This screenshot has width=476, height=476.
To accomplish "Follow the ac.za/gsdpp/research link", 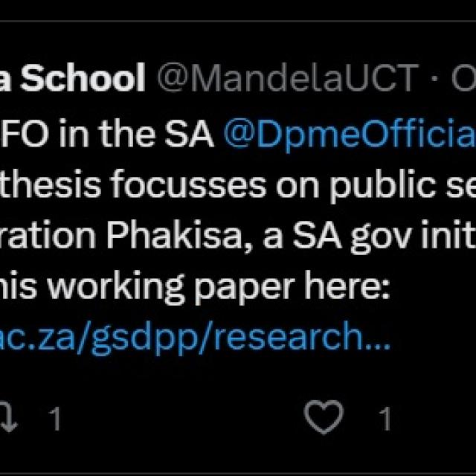I will click(195, 338).
